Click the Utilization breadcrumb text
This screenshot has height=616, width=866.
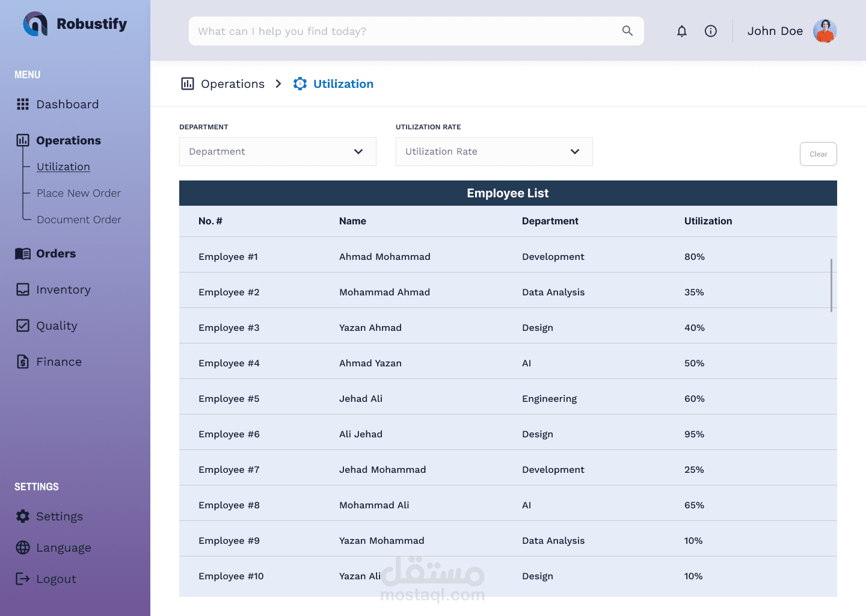click(x=343, y=84)
